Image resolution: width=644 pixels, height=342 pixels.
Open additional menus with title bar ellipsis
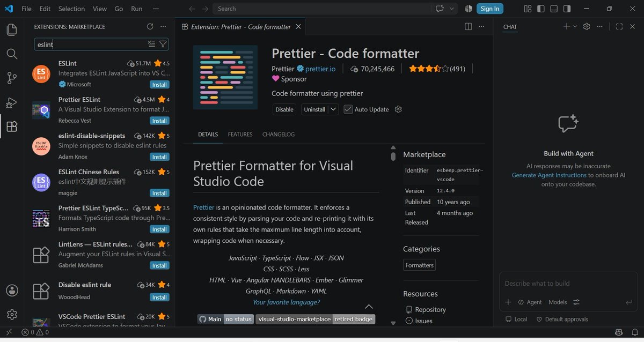tap(156, 9)
